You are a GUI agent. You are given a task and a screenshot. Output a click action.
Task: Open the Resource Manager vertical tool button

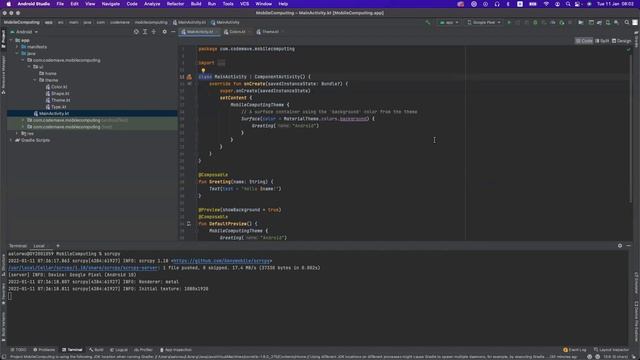[3, 75]
